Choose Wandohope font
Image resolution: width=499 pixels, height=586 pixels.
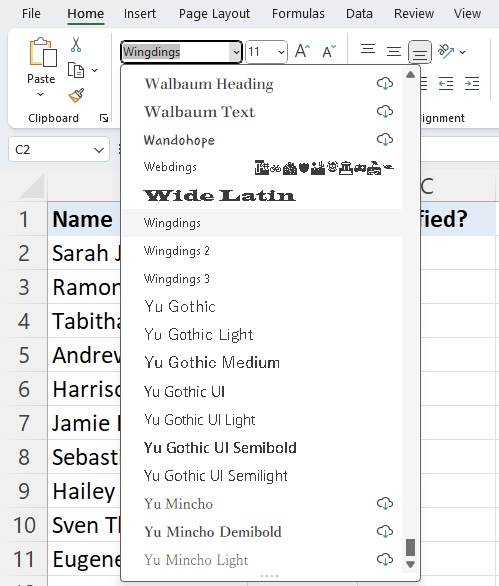(x=262, y=139)
